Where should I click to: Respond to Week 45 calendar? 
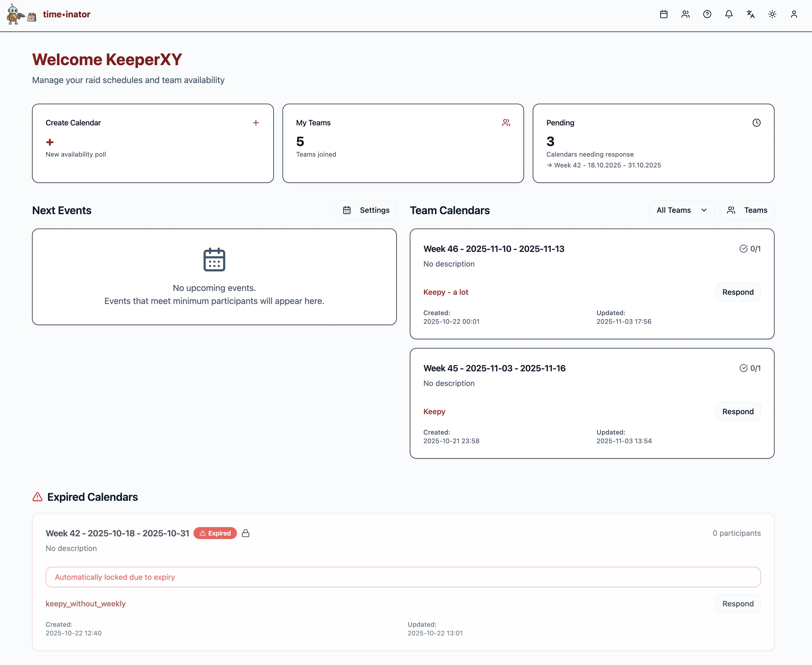tap(738, 411)
